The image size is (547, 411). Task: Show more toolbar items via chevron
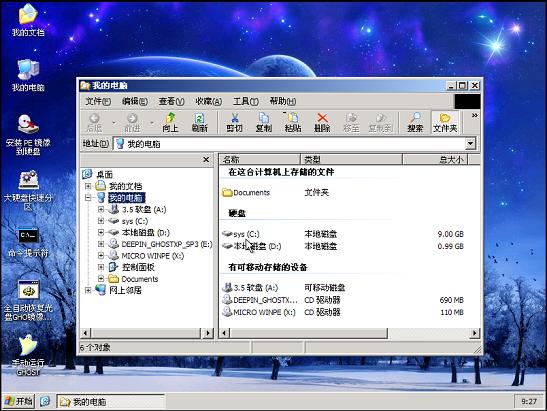point(474,115)
